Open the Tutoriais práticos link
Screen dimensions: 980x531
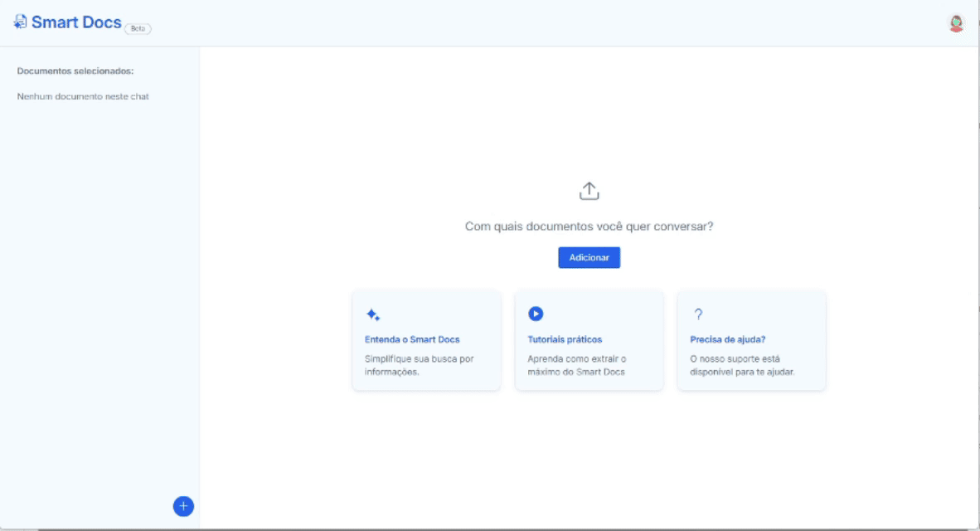click(x=565, y=339)
